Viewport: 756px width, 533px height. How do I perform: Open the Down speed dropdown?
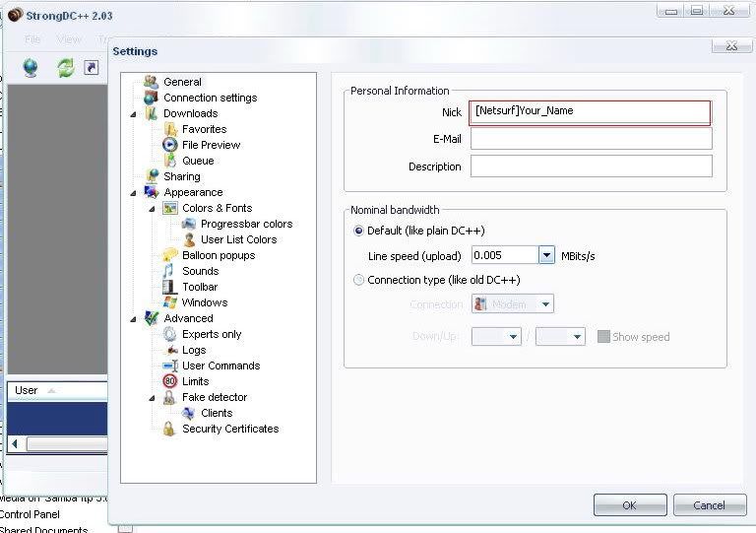click(513, 336)
